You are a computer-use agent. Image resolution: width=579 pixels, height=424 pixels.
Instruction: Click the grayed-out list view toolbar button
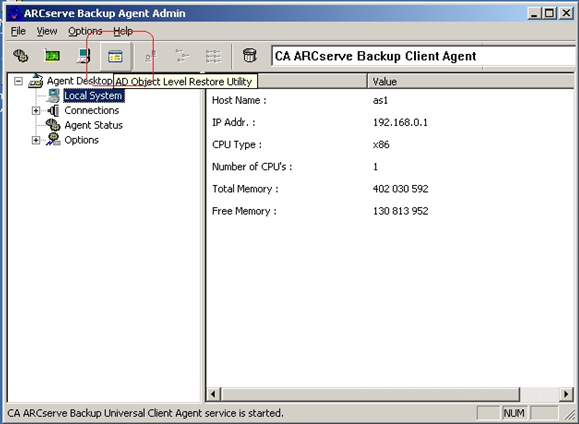tap(182, 56)
